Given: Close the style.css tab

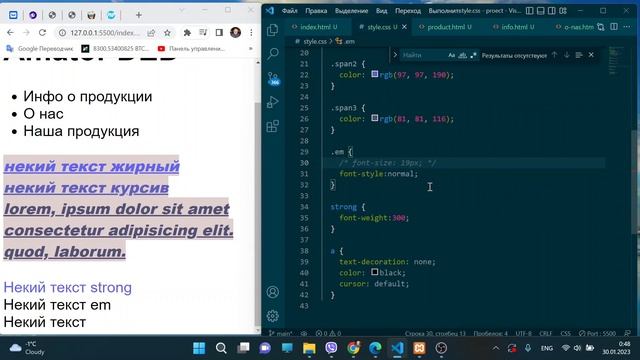Looking at the screenshot, I should pos(404,27).
